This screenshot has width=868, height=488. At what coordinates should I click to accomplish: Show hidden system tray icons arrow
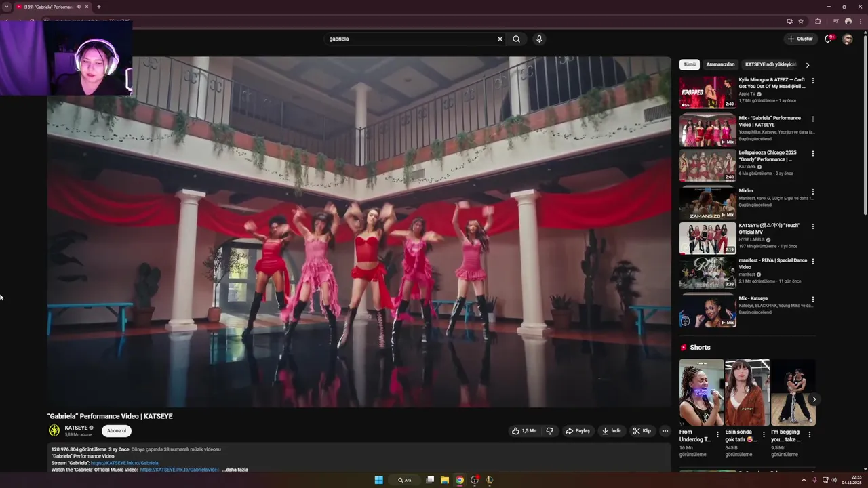pyautogui.click(x=804, y=480)
